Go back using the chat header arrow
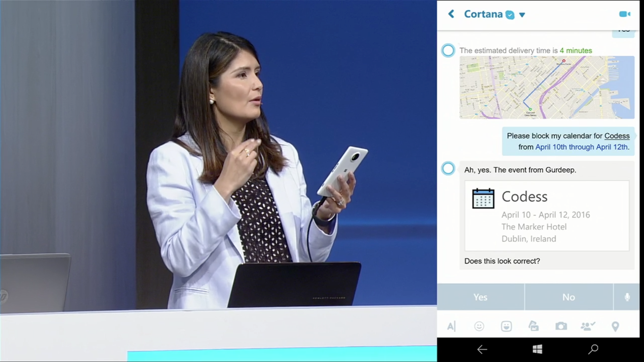644x362 pixels. coord(451,14)
